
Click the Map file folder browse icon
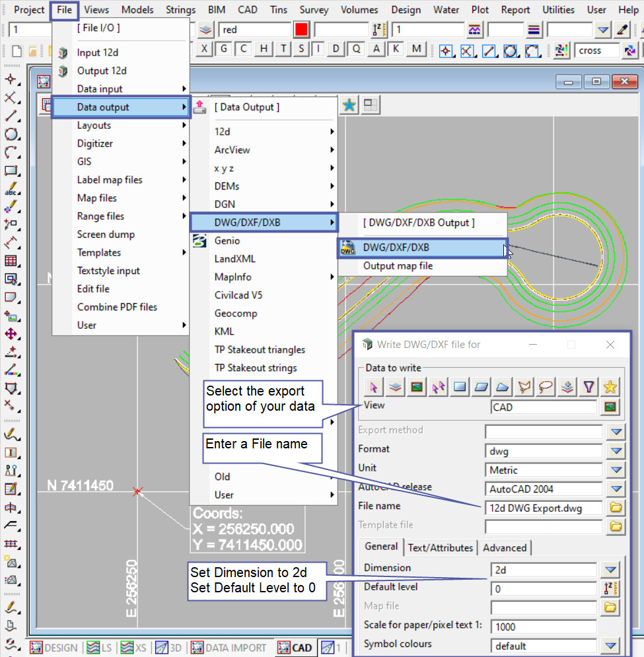611,607
